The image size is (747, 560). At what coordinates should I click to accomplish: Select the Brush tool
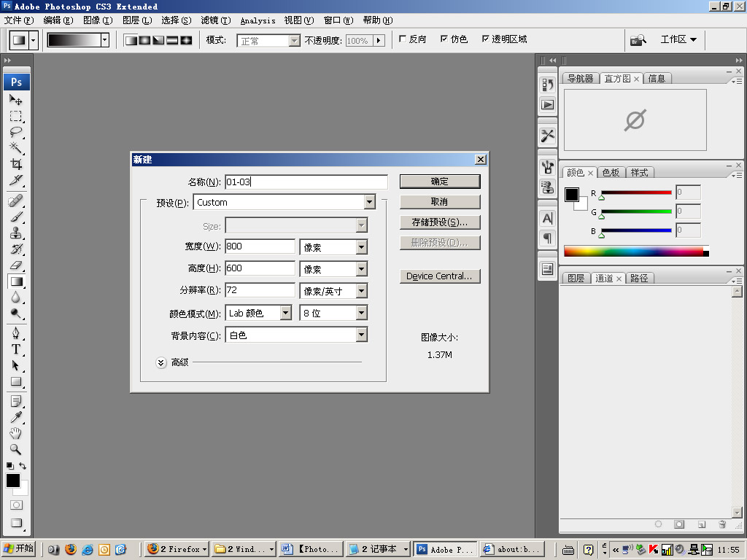coord(16,217)
